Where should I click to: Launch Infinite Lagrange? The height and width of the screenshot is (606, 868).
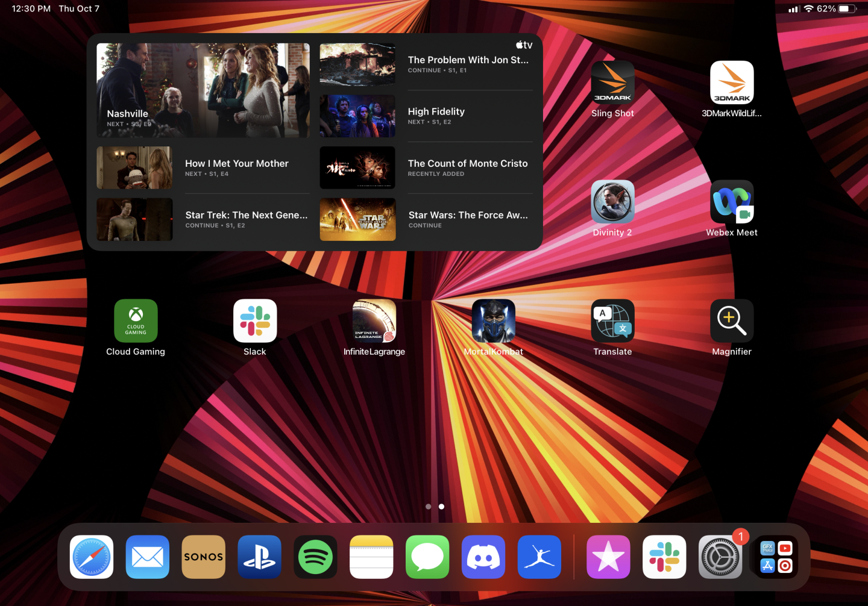374,321
